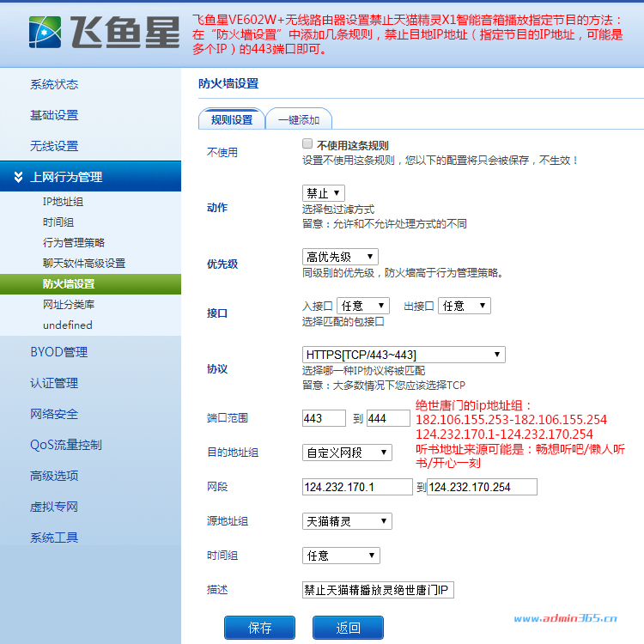Open 上网行为管理 menu section

(90, 177)
